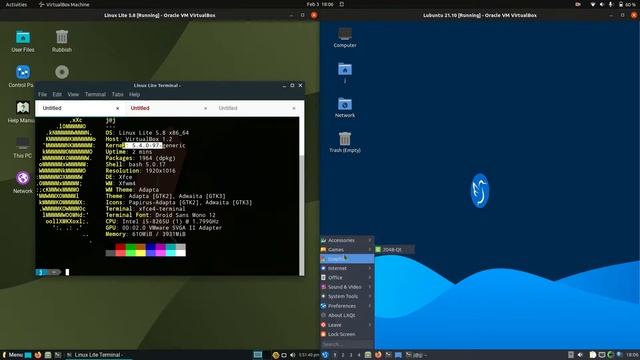Click the Lubuntu start menu button
Image resolution: width=640 pixels, height=360 pixels.
point(325,355)
